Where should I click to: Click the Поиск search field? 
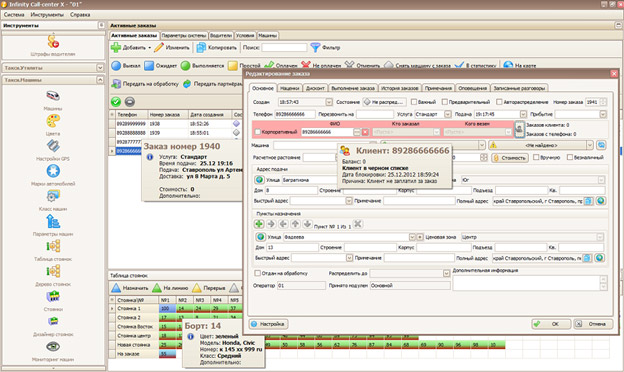point(284,47)
